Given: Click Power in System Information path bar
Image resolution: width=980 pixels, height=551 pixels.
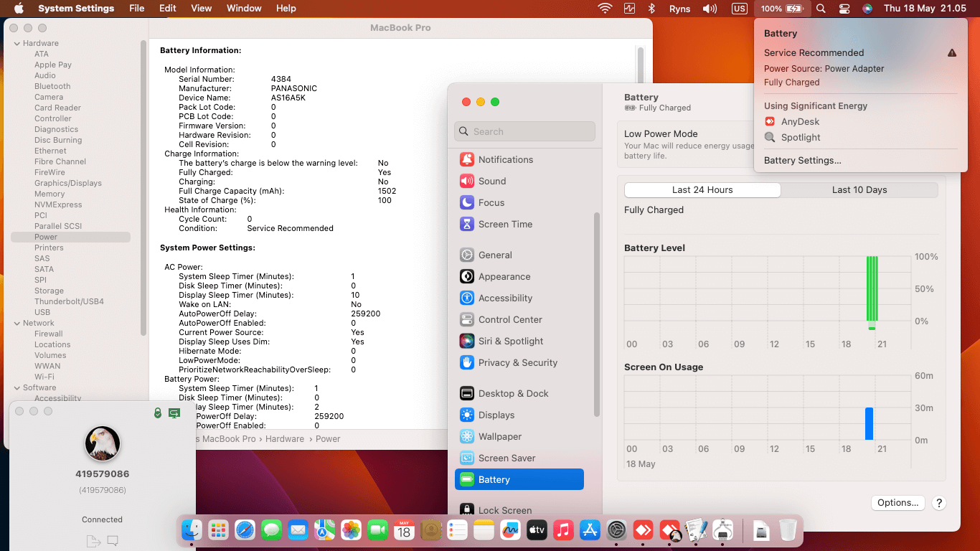Looking at the screenshot, I should (329, 439).
